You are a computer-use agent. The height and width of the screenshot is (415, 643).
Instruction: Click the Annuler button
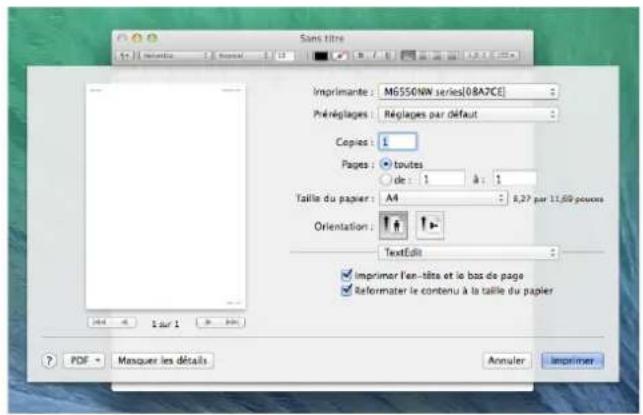506,360
